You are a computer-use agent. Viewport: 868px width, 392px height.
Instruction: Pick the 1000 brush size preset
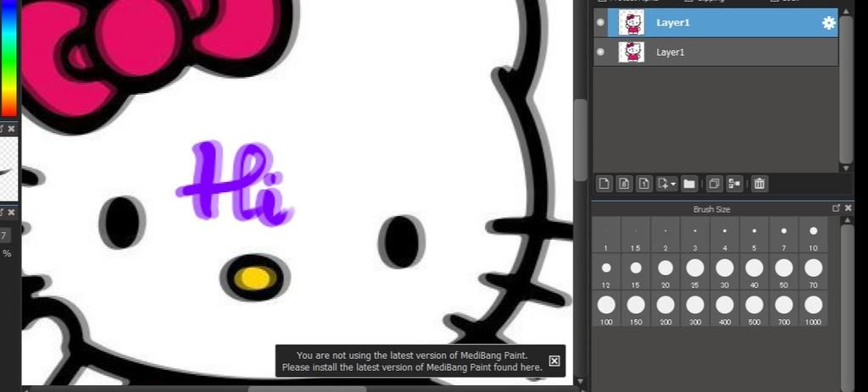click(x=813, y=308)
